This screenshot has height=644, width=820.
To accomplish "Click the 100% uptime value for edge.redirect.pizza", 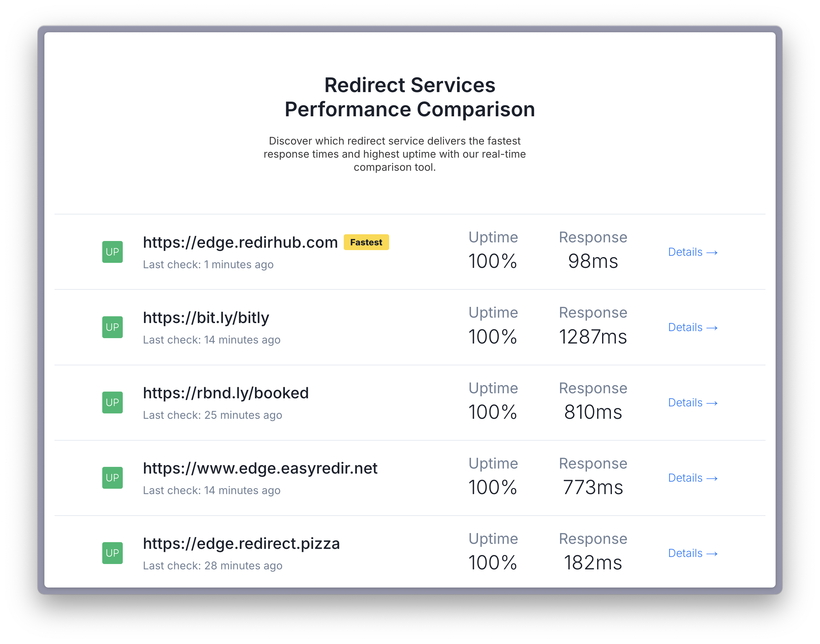I will click(x=492, y=563).
